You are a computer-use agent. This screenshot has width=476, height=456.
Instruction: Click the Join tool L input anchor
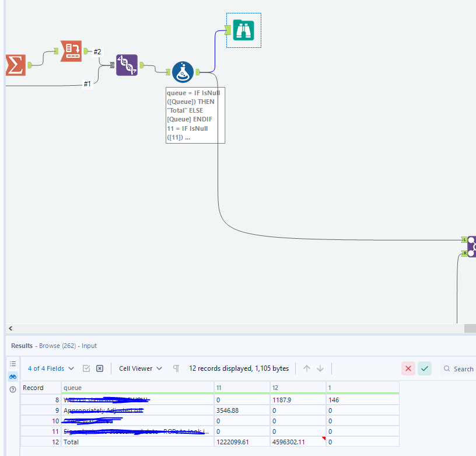point(464,240)
